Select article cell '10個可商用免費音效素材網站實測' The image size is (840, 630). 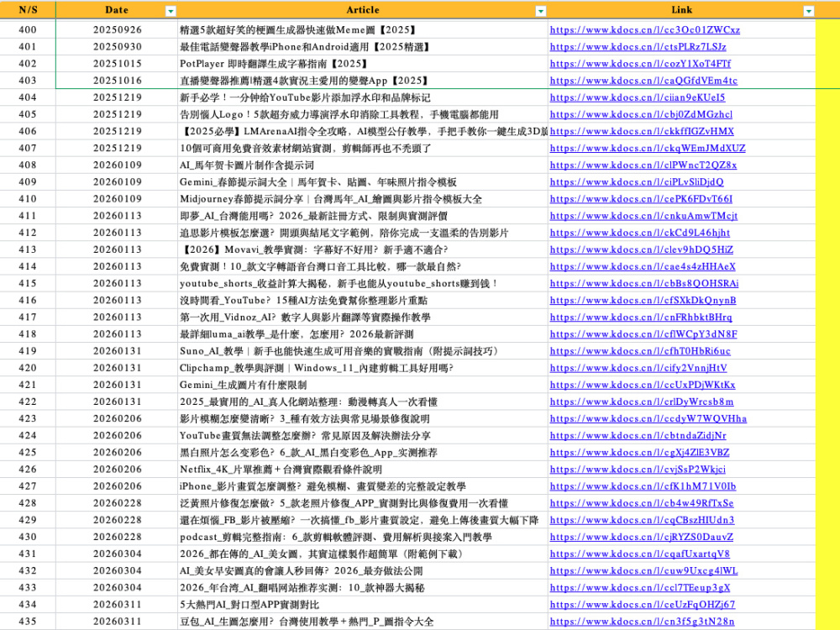(363, 149)
